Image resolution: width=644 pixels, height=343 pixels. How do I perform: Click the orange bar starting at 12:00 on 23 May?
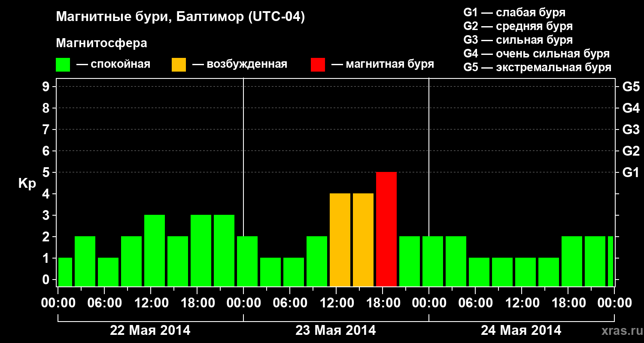coord(340,240)
